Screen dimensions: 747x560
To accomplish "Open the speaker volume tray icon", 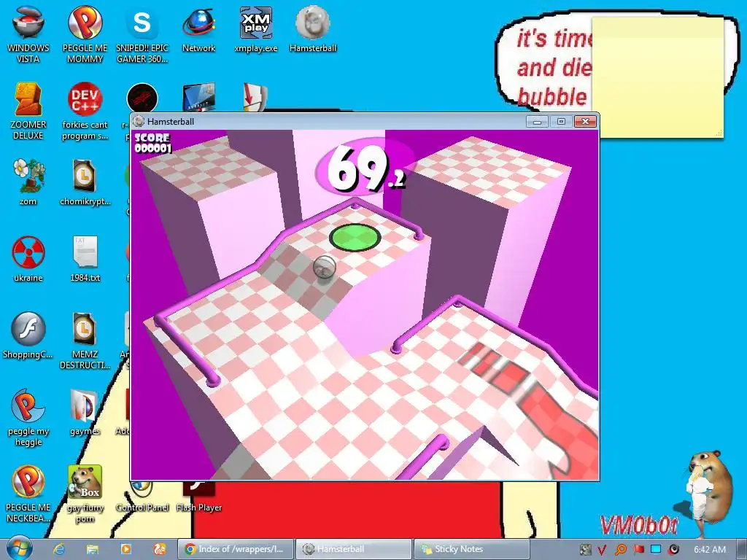I will click(673, 550).
